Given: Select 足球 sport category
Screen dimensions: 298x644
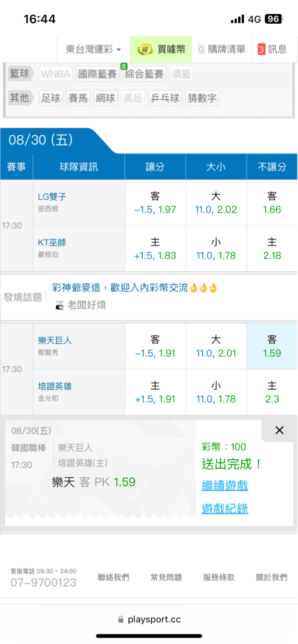Looking at the screenshot, I should [x=51, y=98].
